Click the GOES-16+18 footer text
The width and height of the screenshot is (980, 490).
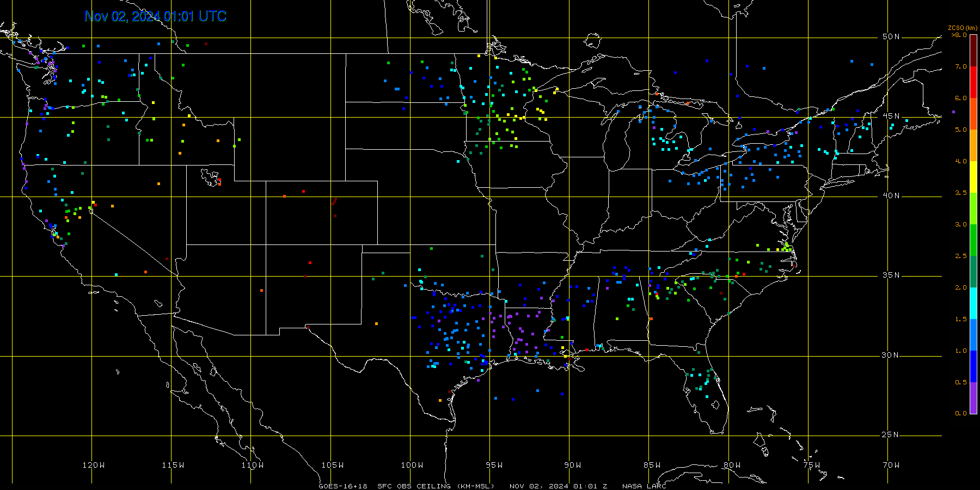coord(342,486)
